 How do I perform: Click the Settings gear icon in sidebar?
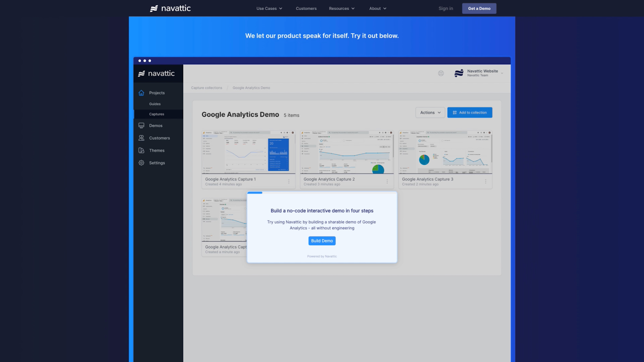[x=141, y=163]
